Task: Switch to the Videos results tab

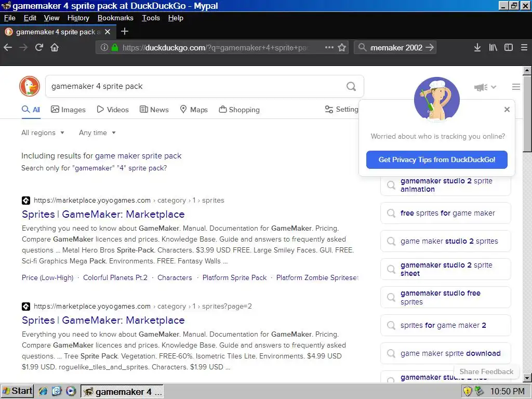Action: [113, 110]
